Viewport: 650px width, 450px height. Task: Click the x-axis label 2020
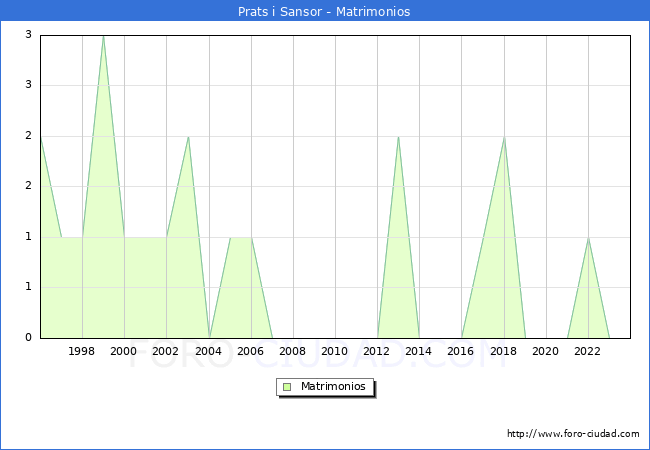[545, 351]
